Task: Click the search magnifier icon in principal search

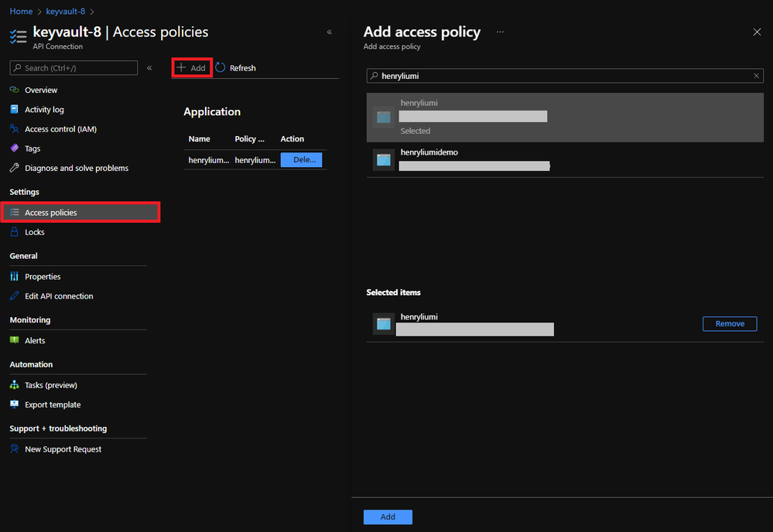Action: (375, 76)
